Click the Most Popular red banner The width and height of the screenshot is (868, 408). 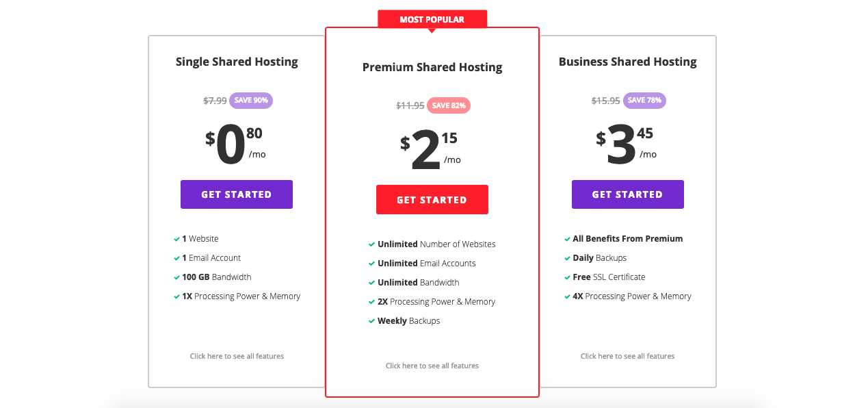point(432,19)
